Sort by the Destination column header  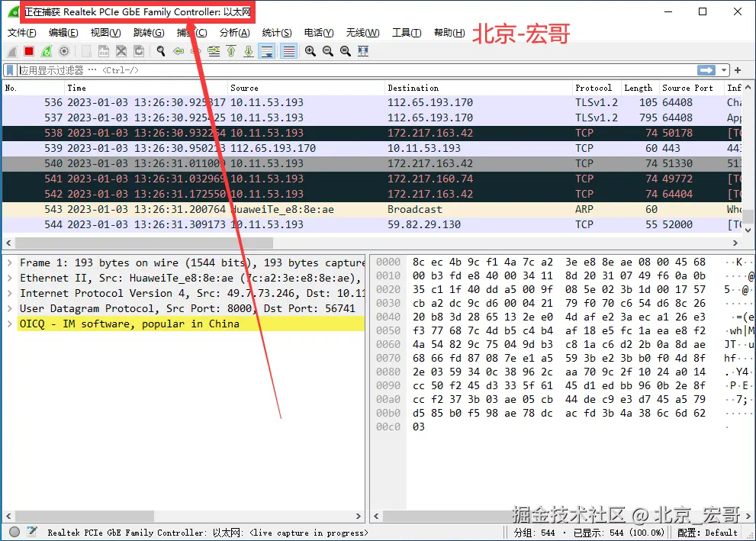pos(478,88)
